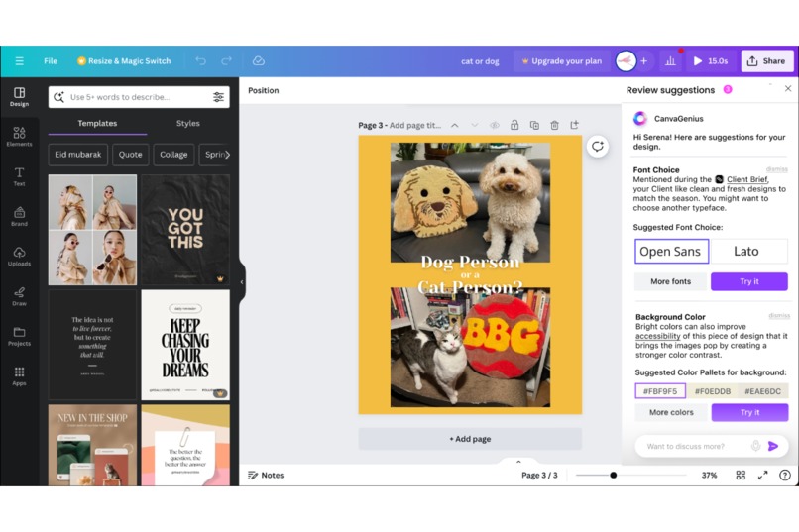Pick the #EAE6DC color swatch
799x532 pixels.
coord(763,391)
